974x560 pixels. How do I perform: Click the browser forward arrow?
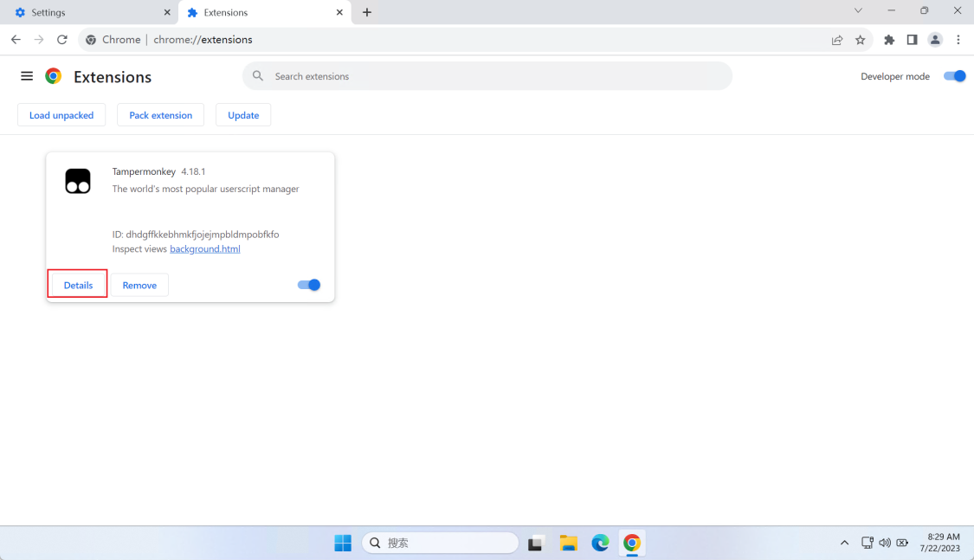[38, 40]
